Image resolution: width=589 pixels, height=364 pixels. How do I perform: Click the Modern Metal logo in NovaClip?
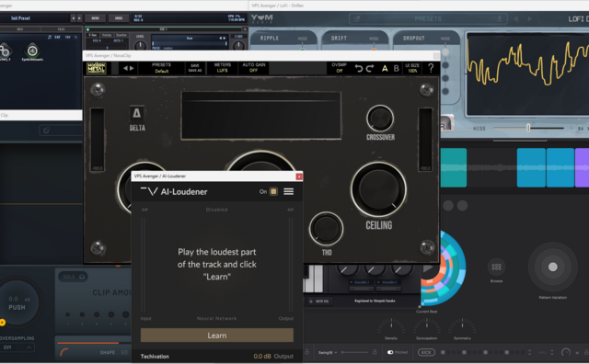tap(97, 68)
